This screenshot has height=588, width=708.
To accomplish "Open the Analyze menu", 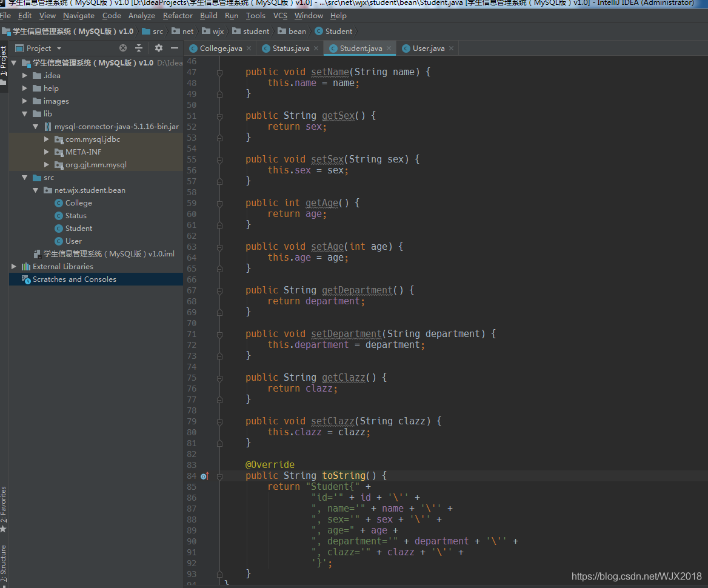I will [x=142, y=16].
